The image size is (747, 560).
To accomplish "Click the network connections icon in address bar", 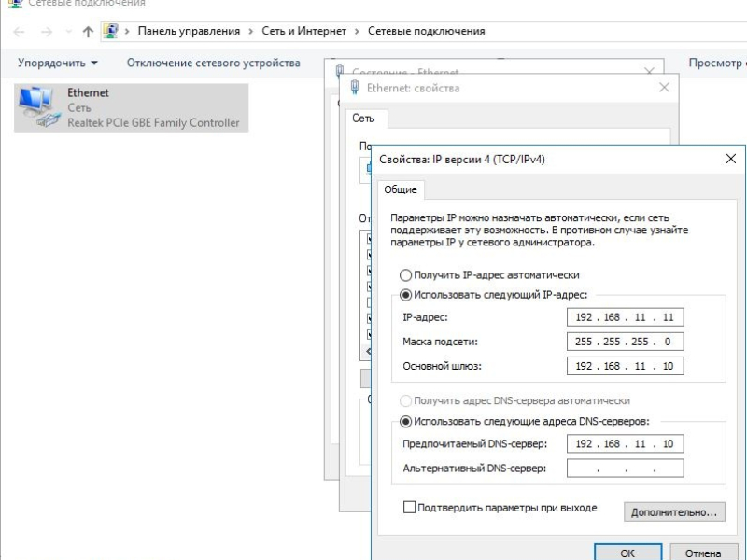I will click(x=110, y=31).
